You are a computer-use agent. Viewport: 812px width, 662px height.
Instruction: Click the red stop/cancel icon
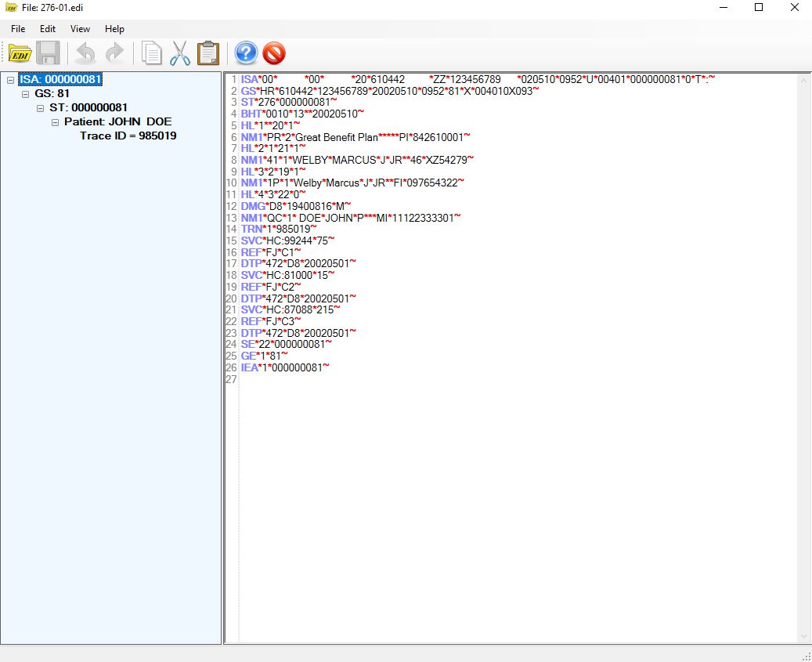[x=274, y=53]
